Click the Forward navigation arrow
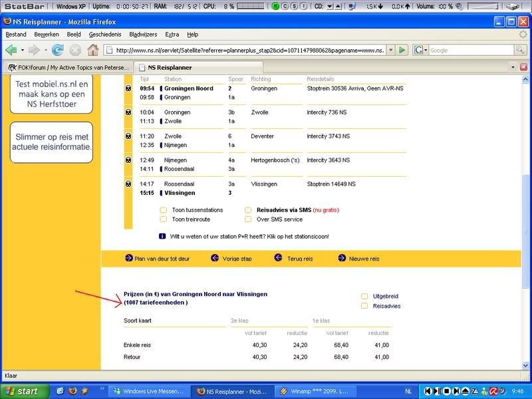Image resolution: width=532 pixels, height=399 pixels. [x=34, y=51]
